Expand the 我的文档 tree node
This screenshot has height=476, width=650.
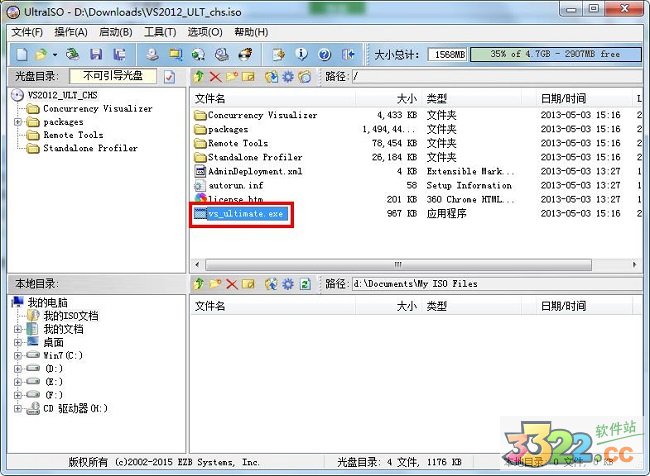(18, 329)
